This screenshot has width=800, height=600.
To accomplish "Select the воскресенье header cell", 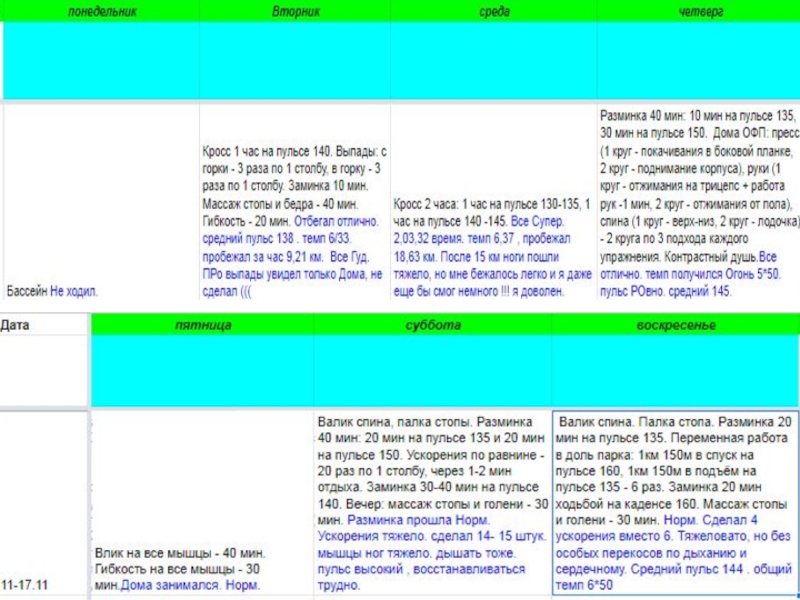I will tap(675, 325).
